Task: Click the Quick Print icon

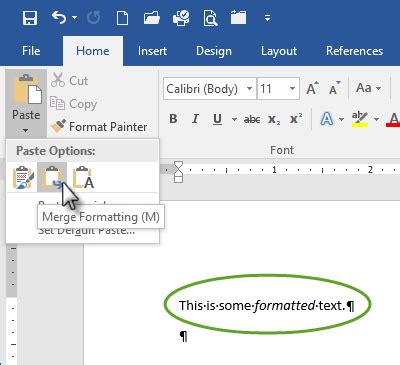Action: pyautogui.click(x=181, y=18)
